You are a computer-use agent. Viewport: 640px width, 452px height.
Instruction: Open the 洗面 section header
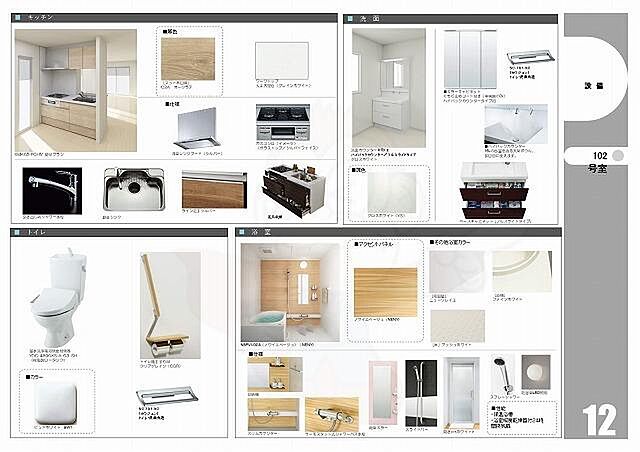(x=369, y=18)
